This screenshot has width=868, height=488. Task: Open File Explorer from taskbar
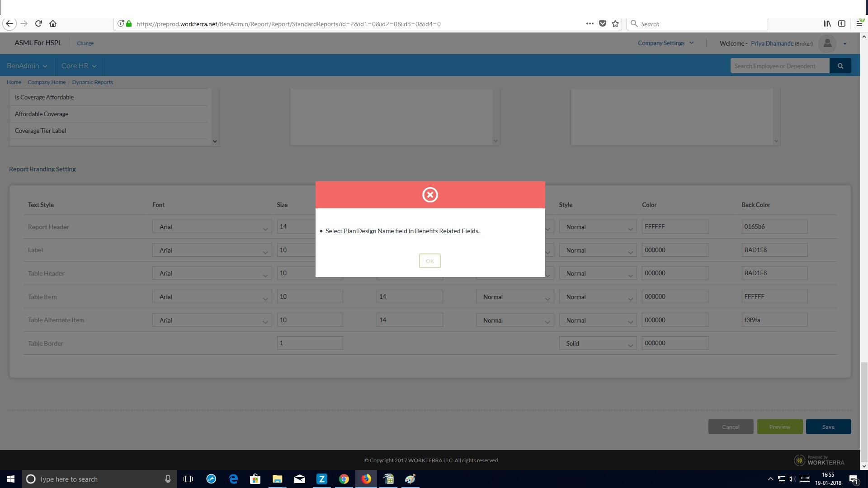(277, 479)
